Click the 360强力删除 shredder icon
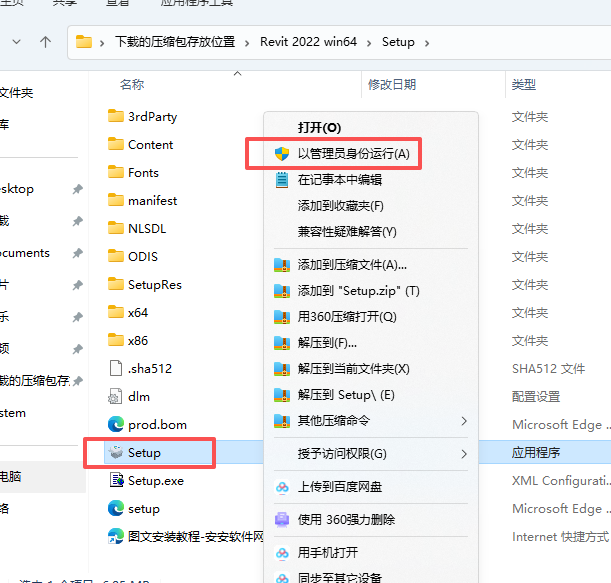The image size is (611, 583). pos(282,519)
